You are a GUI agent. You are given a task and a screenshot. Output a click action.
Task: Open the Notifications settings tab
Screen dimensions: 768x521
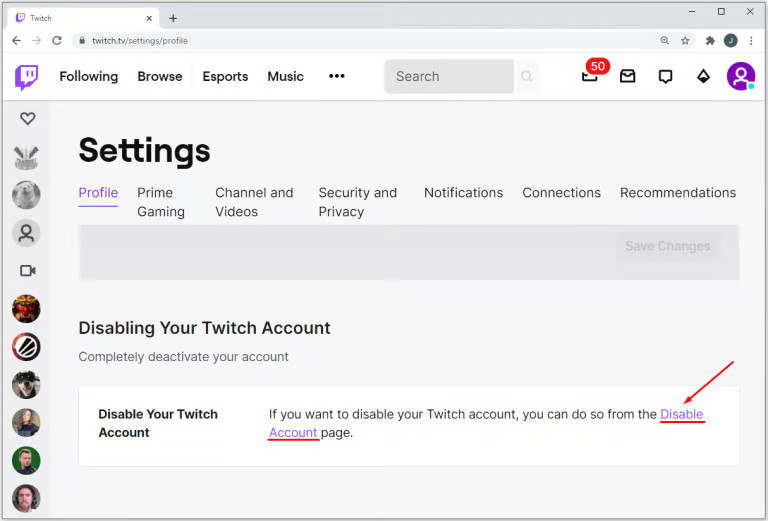463,192
